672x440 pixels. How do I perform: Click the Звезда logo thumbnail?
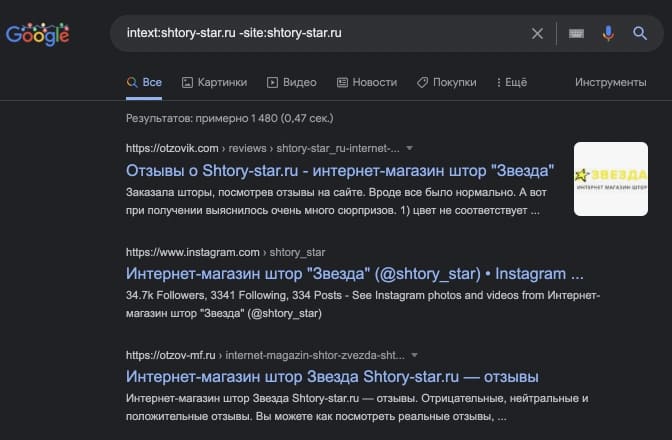[x=611, y=179]
